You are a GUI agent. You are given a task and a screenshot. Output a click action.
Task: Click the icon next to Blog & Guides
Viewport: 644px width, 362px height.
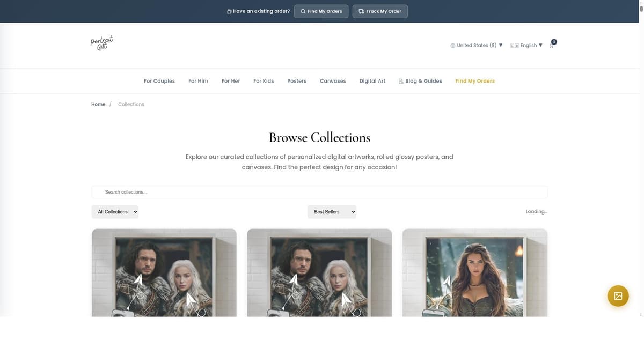pos(401,81)
